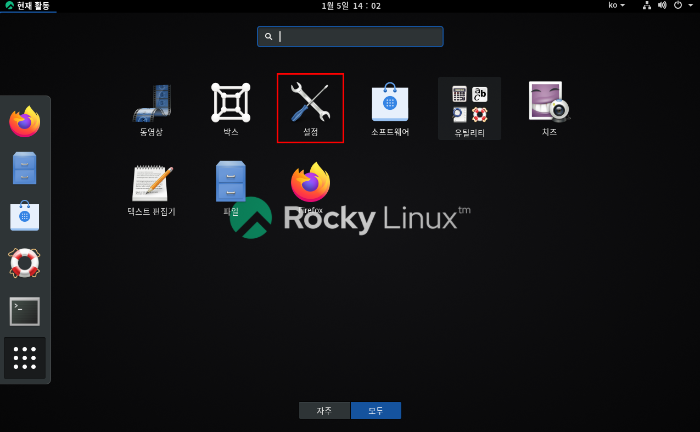Open the clock and calendar menu

point(351,6)
